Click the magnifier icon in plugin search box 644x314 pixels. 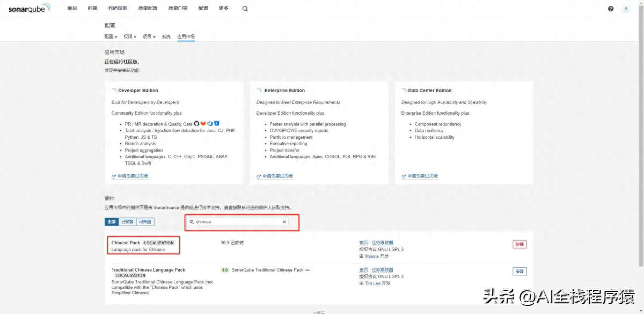pyautogui.click(x=192, y=221)
